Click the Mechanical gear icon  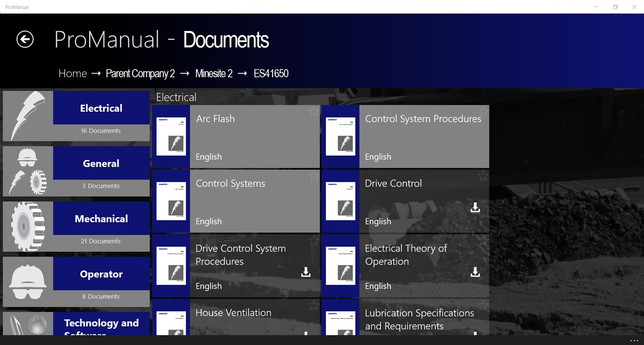click(28, 226)
